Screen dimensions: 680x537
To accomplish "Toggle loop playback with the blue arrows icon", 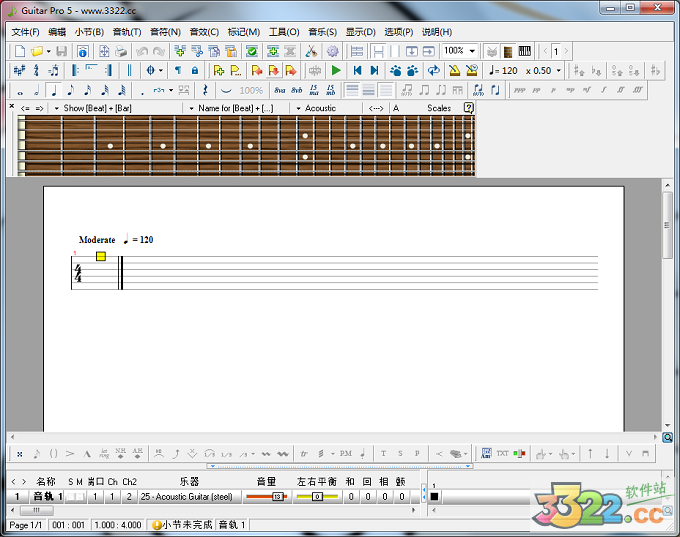I will 434,70.
